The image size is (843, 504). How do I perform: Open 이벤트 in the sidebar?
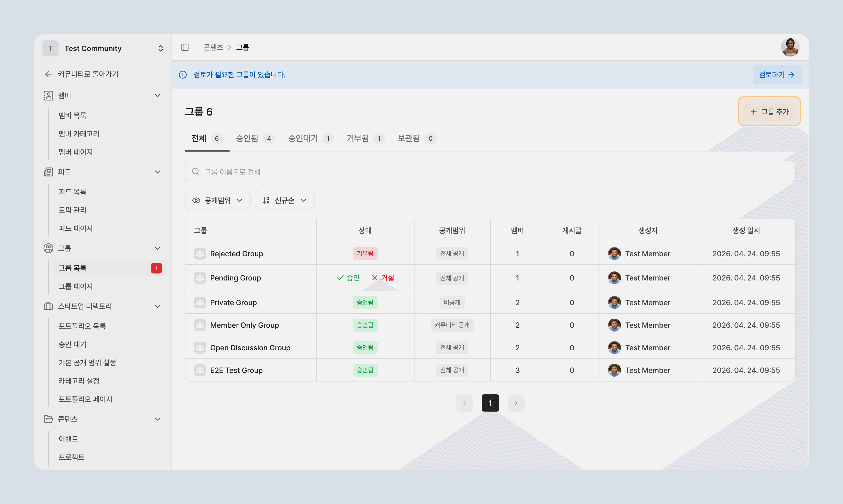point(68,439)
